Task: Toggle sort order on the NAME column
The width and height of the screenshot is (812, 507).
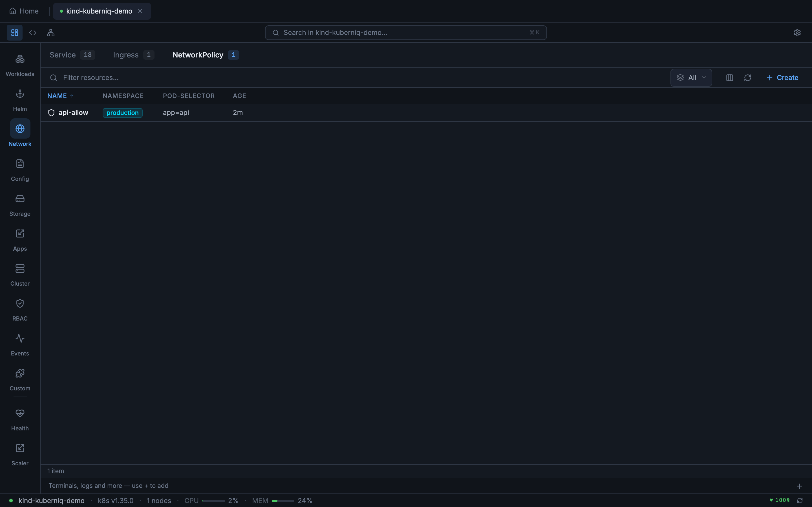Action: click(60, 95)
